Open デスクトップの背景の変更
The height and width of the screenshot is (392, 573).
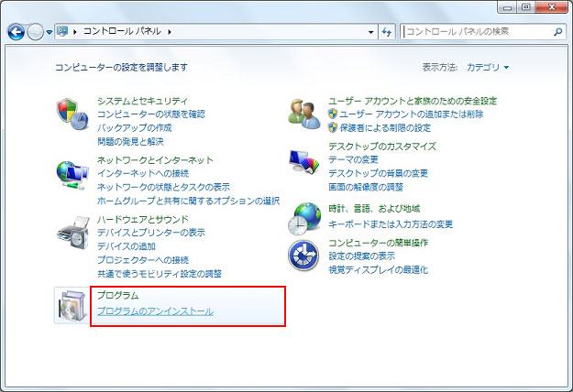click(x=378, y=173)
